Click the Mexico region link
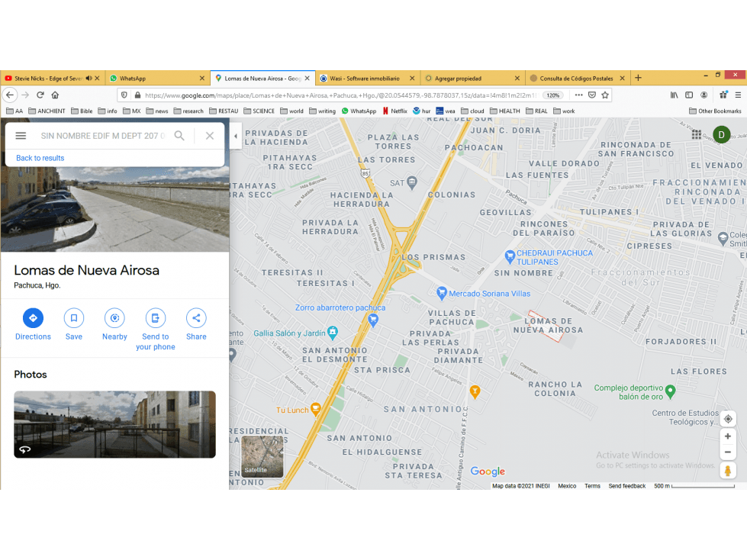This screenshot has height=560, width=747. tap(567, 486)
